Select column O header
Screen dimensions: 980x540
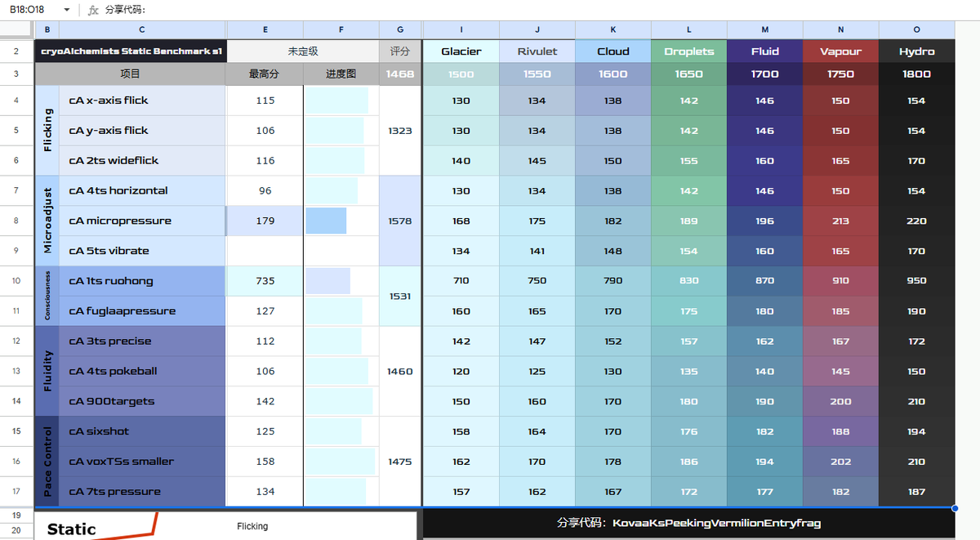point(916,29)
